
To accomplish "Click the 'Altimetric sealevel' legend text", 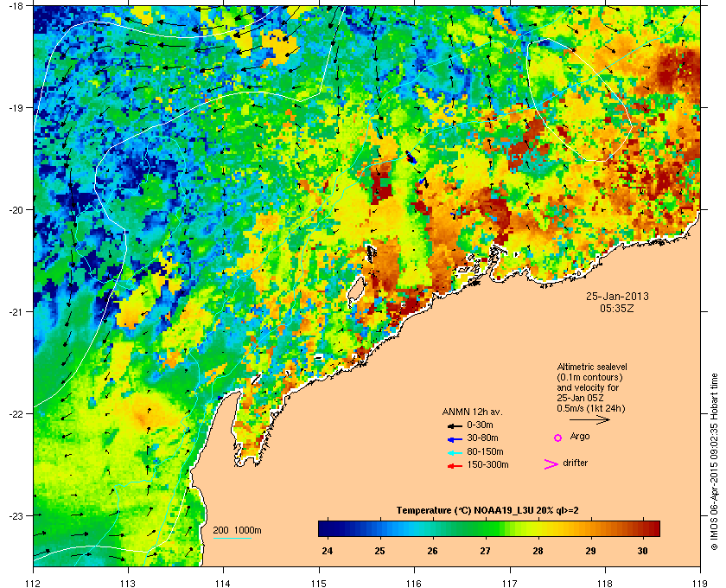I will click(592, 367).
